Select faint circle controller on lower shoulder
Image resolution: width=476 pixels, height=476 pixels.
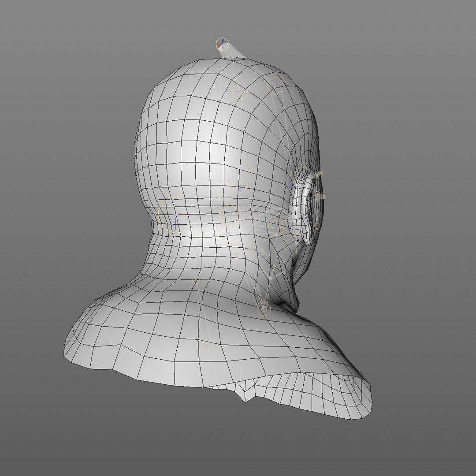[208, 345]
